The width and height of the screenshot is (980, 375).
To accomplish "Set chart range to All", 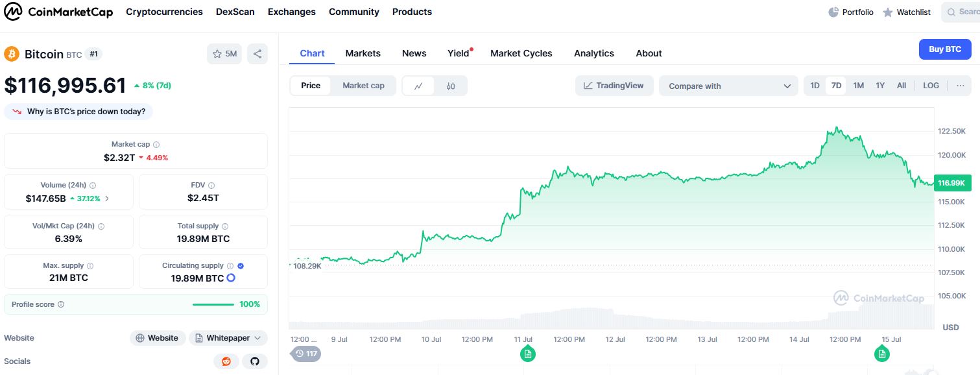I will [902, 86].
